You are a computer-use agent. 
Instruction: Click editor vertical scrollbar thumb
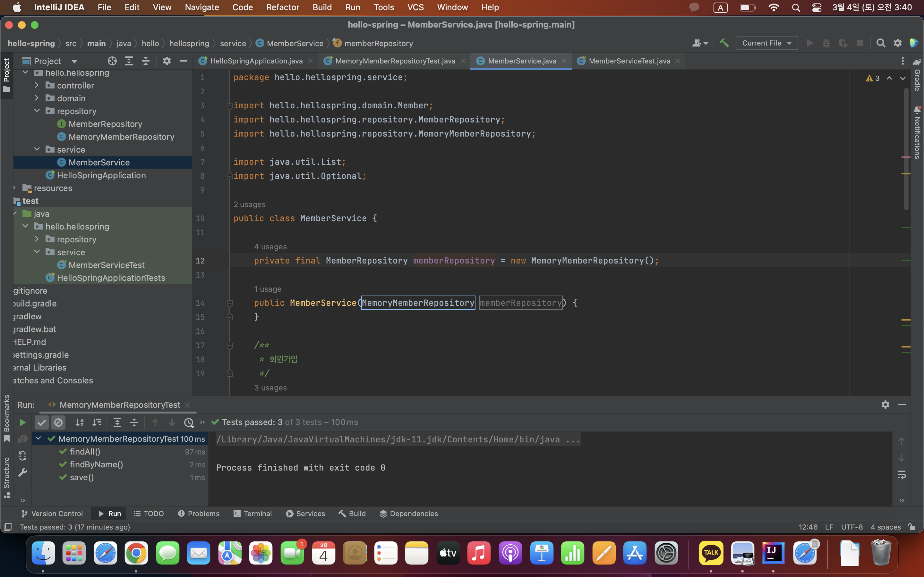(906, 149)
